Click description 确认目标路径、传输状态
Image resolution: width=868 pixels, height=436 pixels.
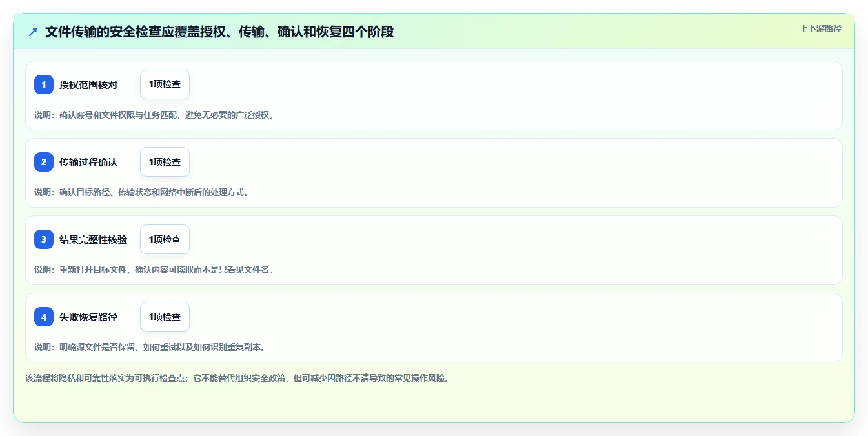click(141, 192)
